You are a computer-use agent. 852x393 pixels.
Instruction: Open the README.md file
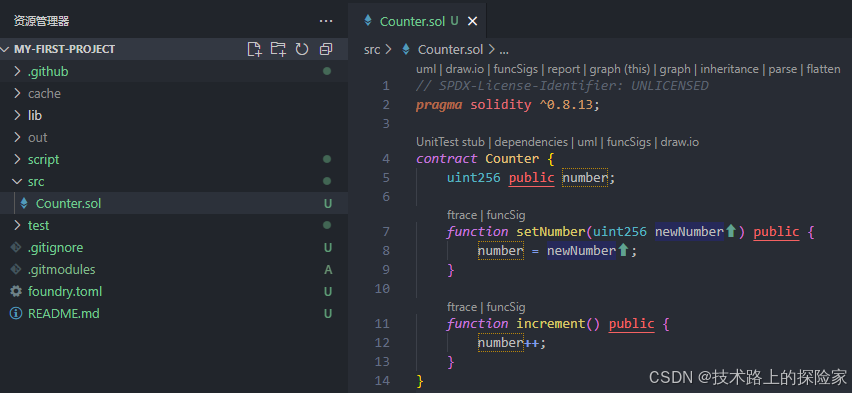tap(64, 314)
